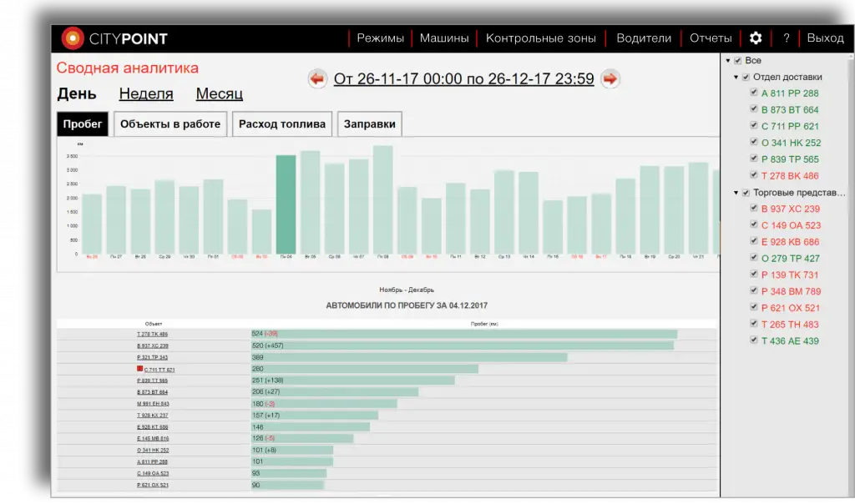The image size is (855, 504).
Task: Collapse the 'Все' tree root arrow
Action: point(727,61)
